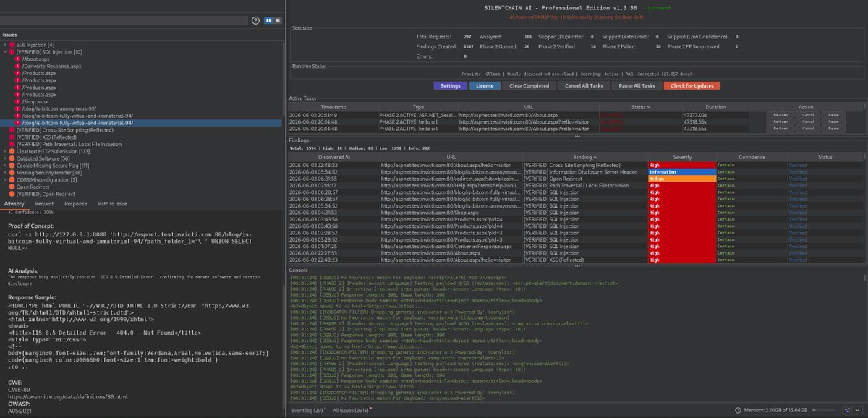Select the /Shop.aspx issue in tree

[35, 102]
